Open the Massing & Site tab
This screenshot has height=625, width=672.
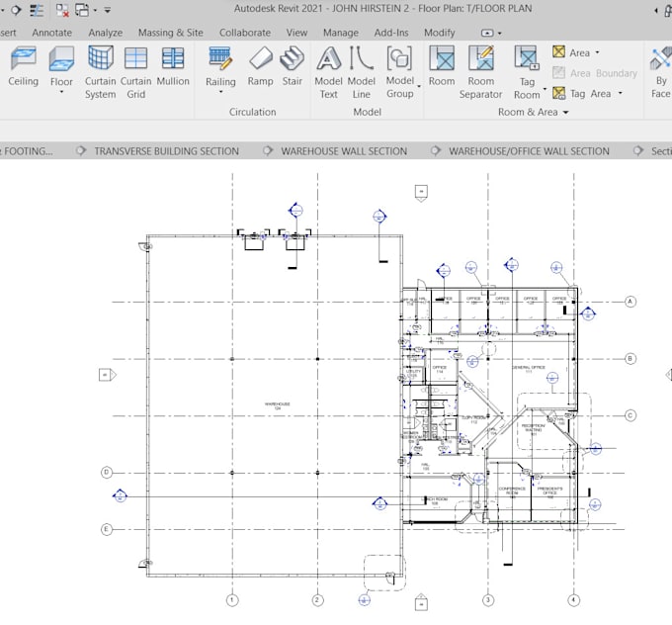[x=171, y=33]
